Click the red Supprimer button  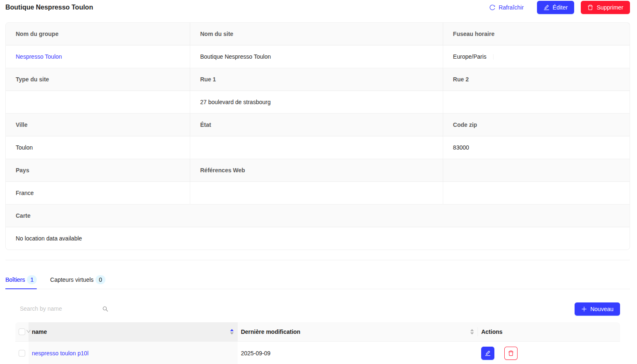pyautogui.click(x=605, y=7)
